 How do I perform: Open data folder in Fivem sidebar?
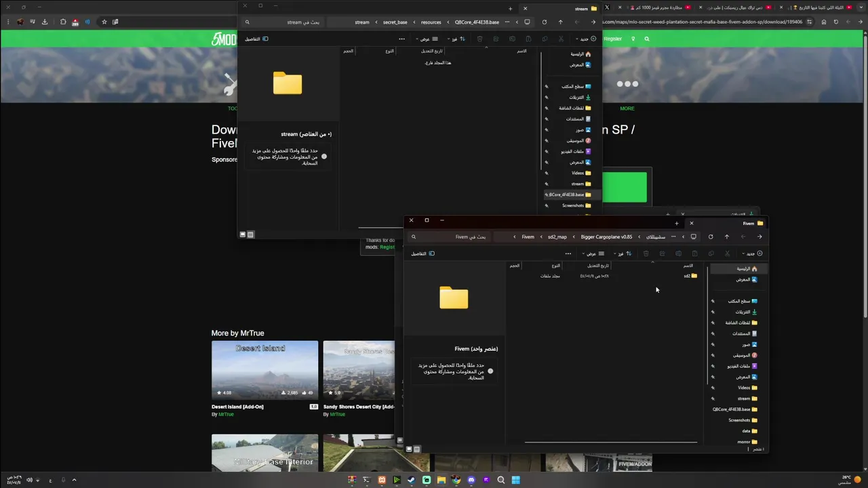point(750,431)
